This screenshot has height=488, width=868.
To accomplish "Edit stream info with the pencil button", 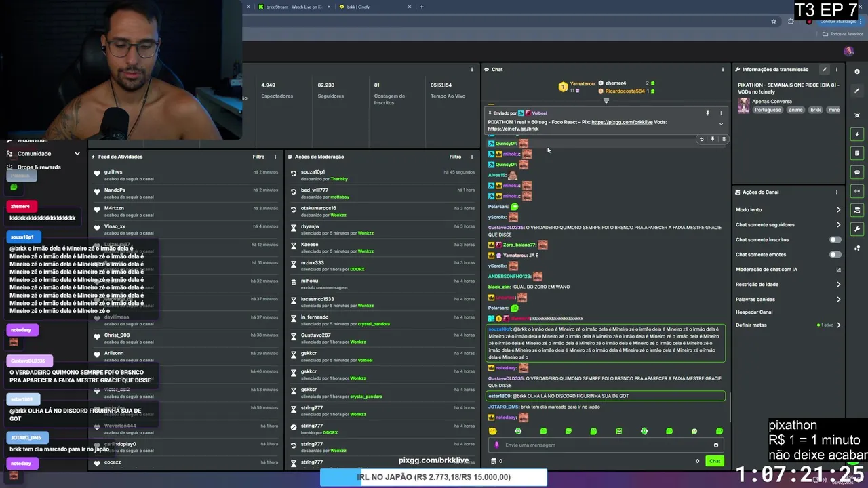I will pyautogui.click(x=825, y=69).
